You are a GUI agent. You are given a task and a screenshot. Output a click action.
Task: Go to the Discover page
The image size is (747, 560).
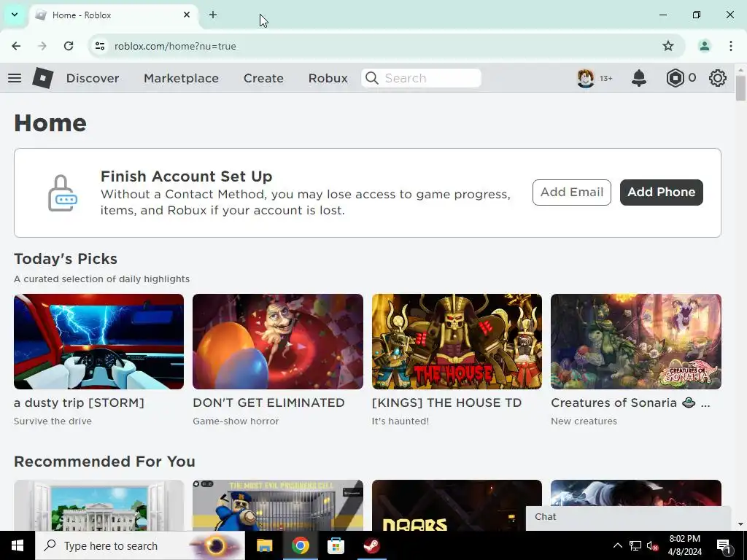[93, 78]
